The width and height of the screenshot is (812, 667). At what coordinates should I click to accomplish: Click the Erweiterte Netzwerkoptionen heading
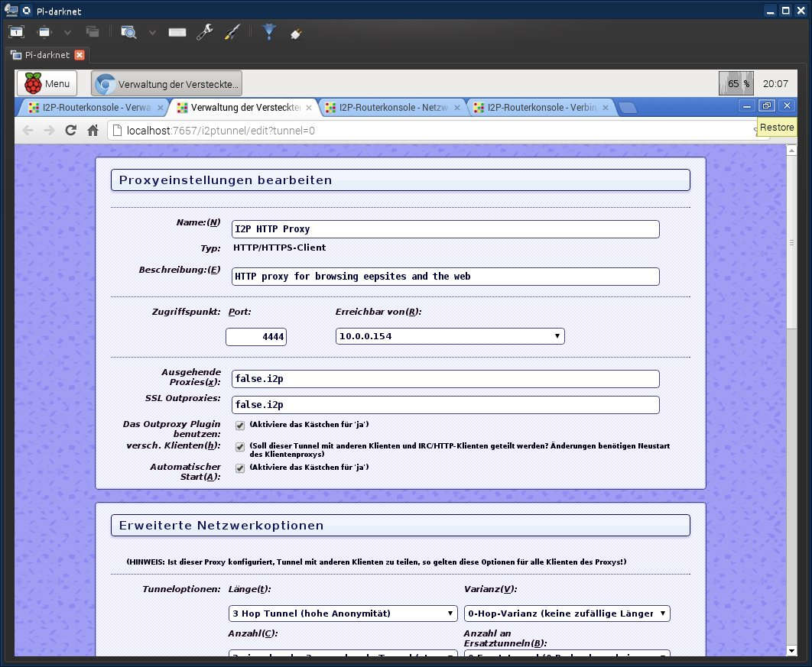click(x=221, y=525)
